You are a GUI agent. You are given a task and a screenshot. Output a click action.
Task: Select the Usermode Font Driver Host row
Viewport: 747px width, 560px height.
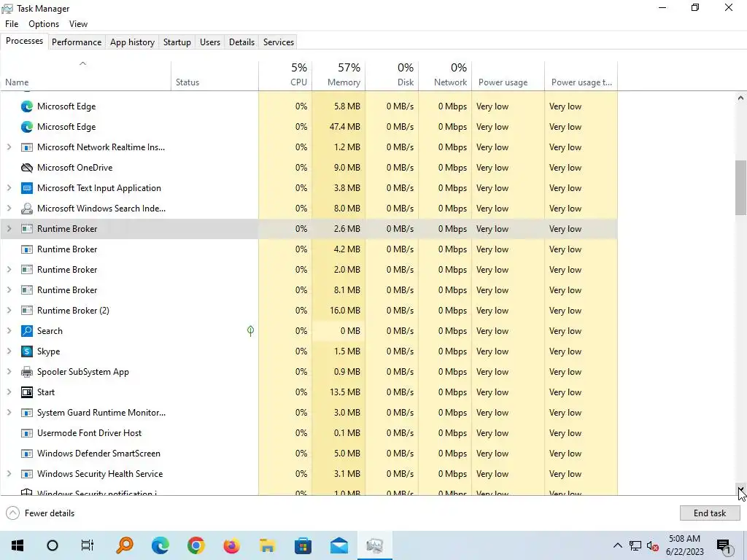[309, 433]
